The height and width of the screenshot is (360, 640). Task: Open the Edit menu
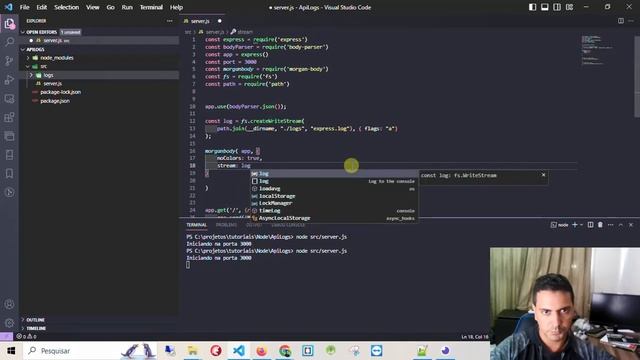42,7
